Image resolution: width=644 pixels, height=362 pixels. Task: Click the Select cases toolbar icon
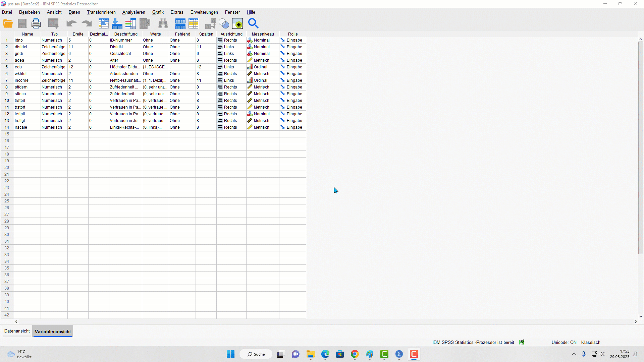(194, 23)
